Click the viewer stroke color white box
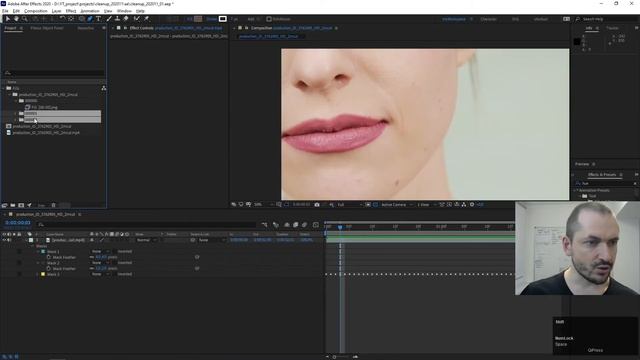The image size is (640, 360). pos(222,19)
